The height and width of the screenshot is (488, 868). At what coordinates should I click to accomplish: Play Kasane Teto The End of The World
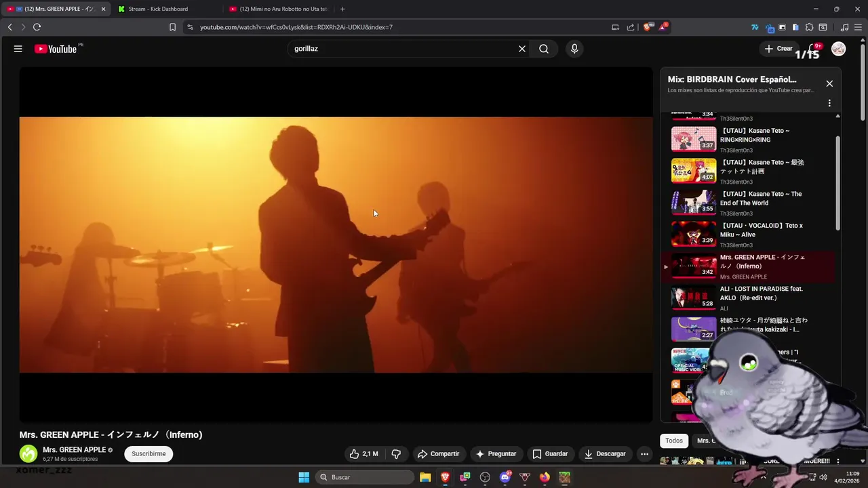tap(749, 203)
